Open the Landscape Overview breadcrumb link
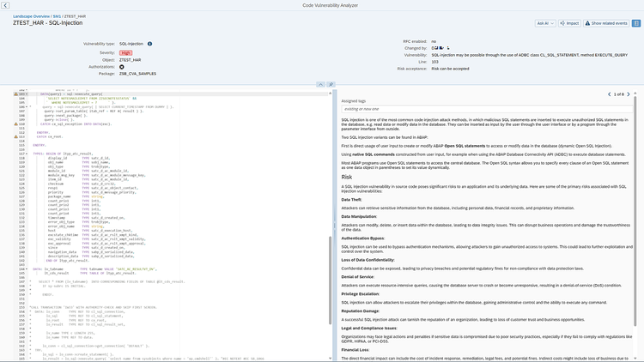 31,16
